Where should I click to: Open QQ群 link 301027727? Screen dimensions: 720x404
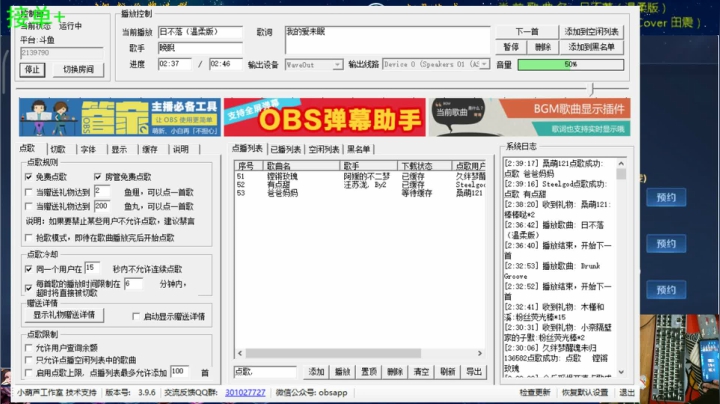pyautogui.click(x=245, y=393)
